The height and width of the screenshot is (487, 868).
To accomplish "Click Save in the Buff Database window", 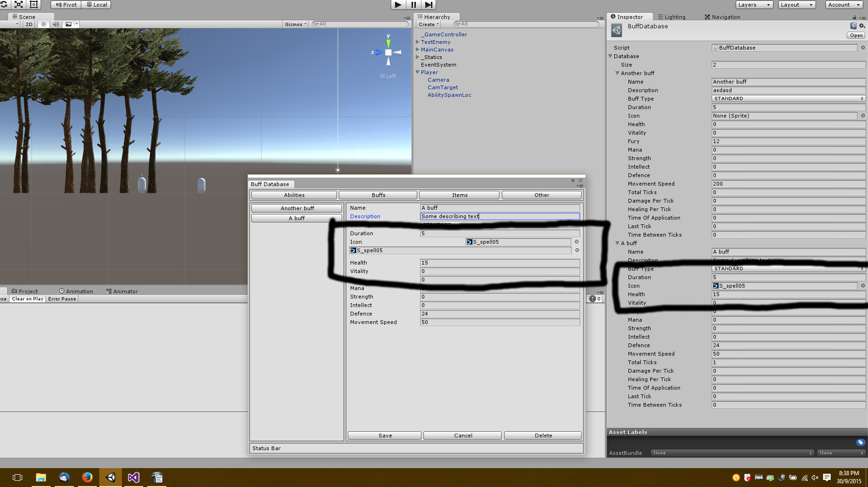I will coord(384,435).
